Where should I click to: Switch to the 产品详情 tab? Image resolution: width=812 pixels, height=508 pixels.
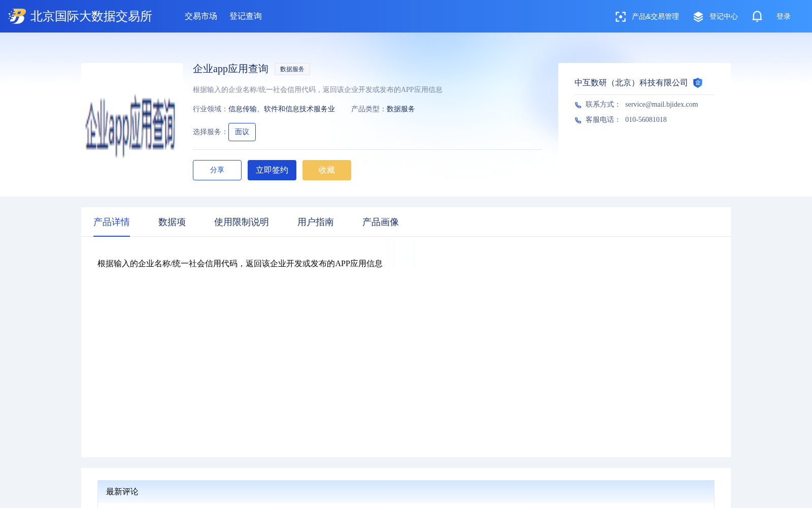(112, 222)
